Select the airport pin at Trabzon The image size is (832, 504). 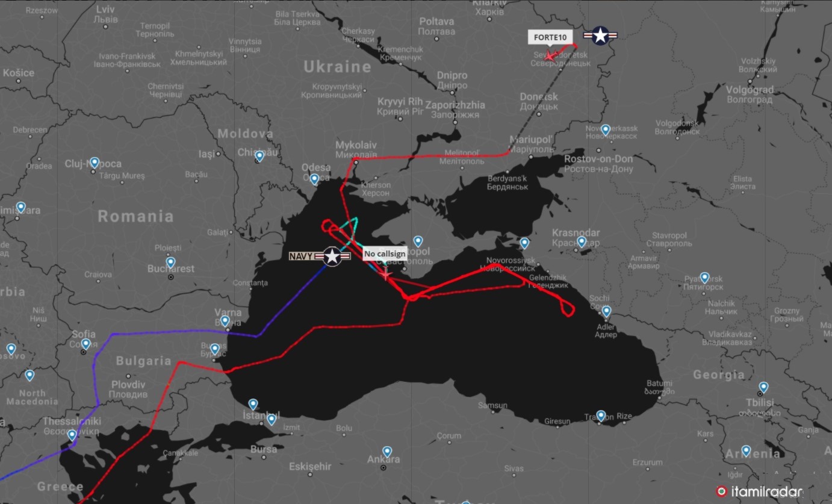601,416
